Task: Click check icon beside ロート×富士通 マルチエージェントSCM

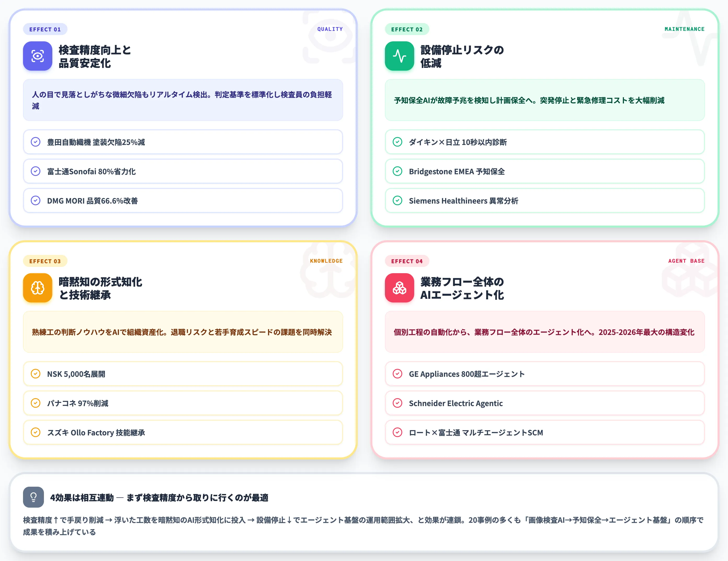Action: pyautogui.click(x=397, y=432)
